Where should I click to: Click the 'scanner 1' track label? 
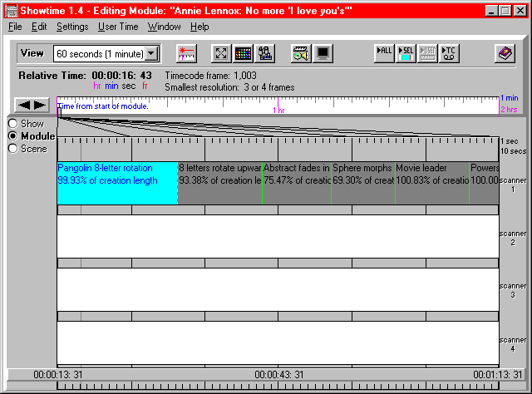(x=513, y=185)
